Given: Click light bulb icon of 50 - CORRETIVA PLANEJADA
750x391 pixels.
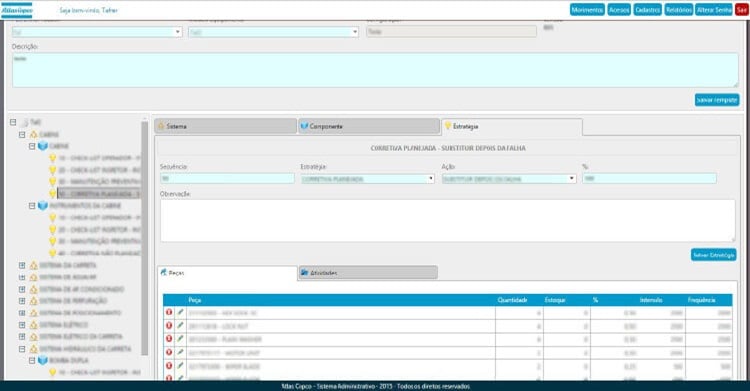Looking at the screenshot, I should (53, 194).
